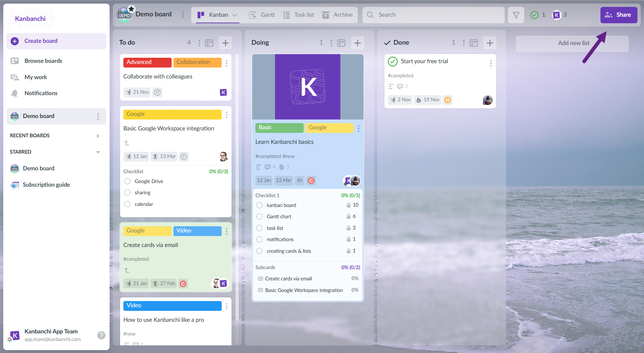Click red Advanced label
The image size is (644, 353).
147,62
